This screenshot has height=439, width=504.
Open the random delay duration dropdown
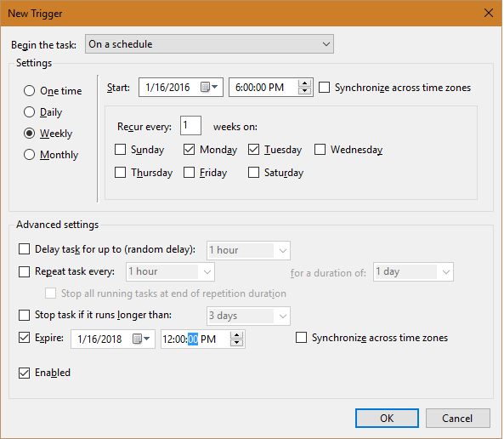tap(248, 250)
